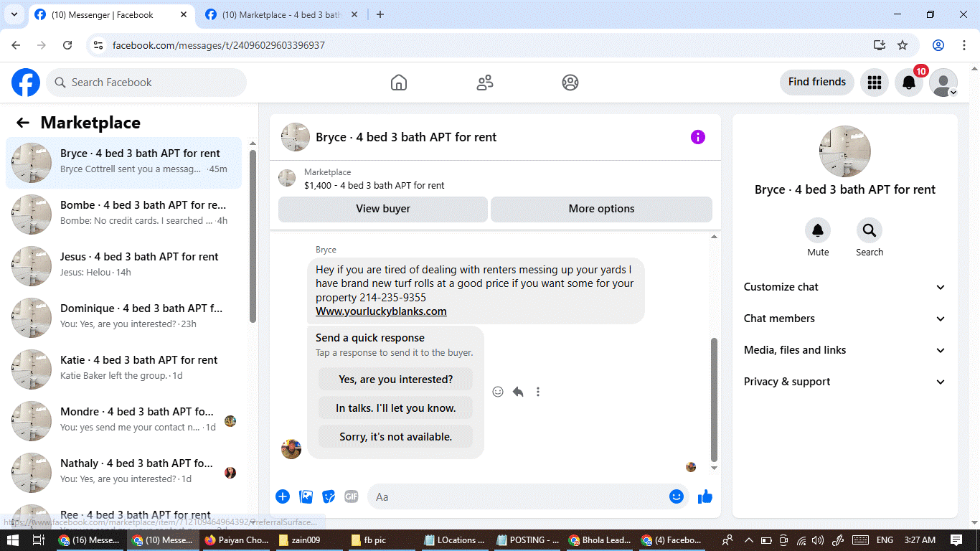Choose a GIF in the composer
The image size is (980, 551).
point(351,496)
